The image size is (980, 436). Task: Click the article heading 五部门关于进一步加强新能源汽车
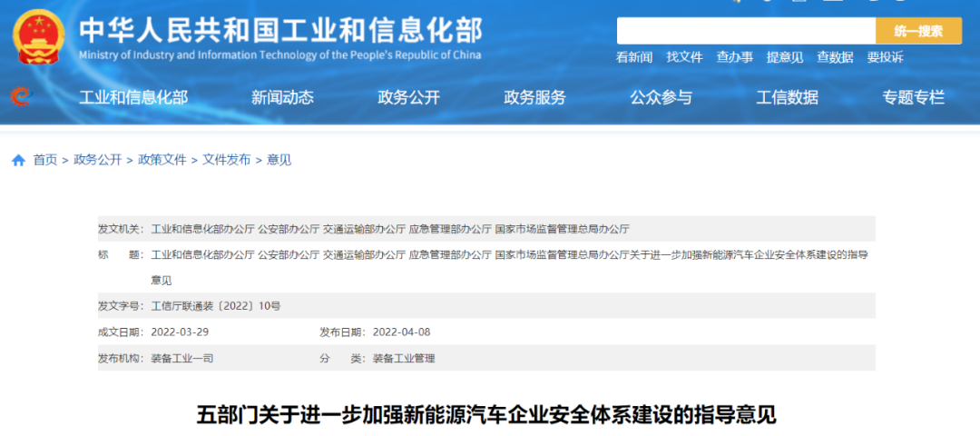[486, 415]
